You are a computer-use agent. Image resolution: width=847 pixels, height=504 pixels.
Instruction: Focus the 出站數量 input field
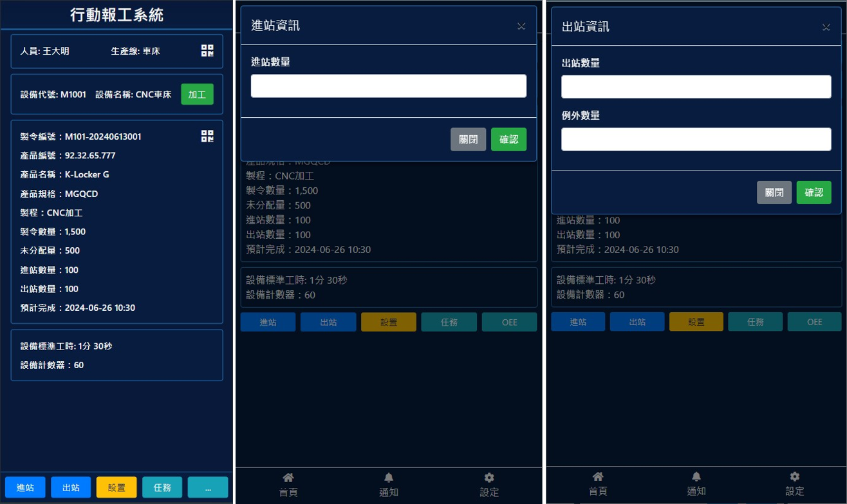696,87
